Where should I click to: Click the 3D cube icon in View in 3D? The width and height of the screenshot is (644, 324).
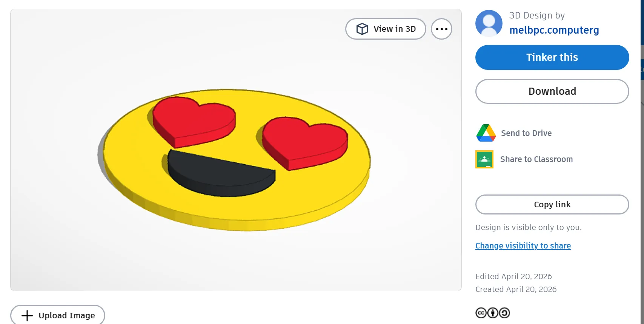coord(362,29)
